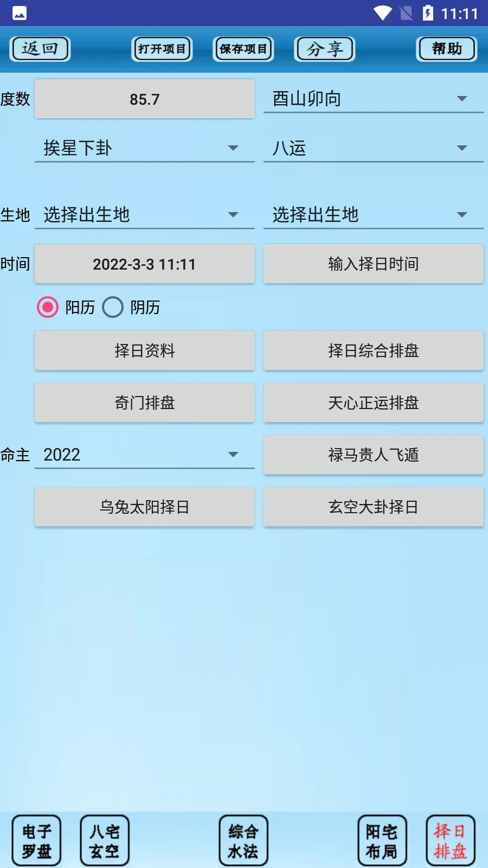Tap the 乌兔太阳择日 button

coord(144,507)
